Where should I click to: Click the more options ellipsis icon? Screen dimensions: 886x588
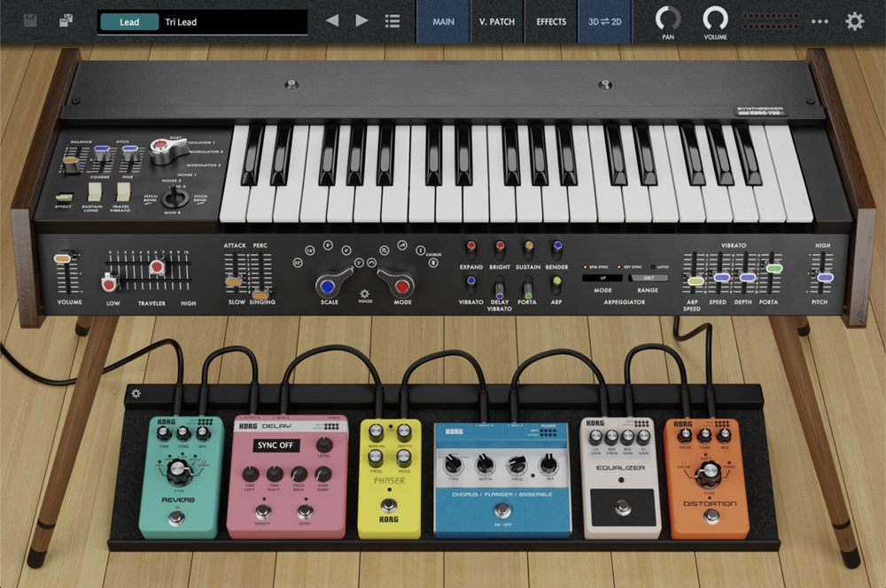click(820, 20)
